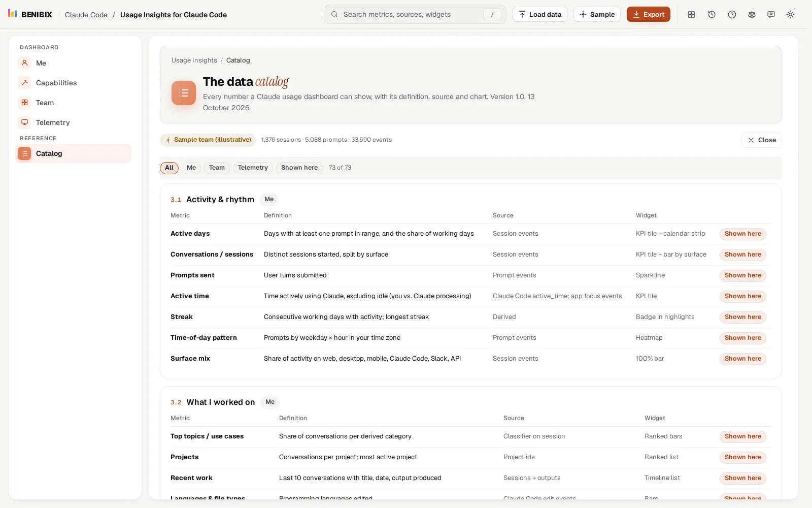Click the Time-of-day pattern metric name
The height and width of the screenshot is (508, 812).
[x=204, y=338]
